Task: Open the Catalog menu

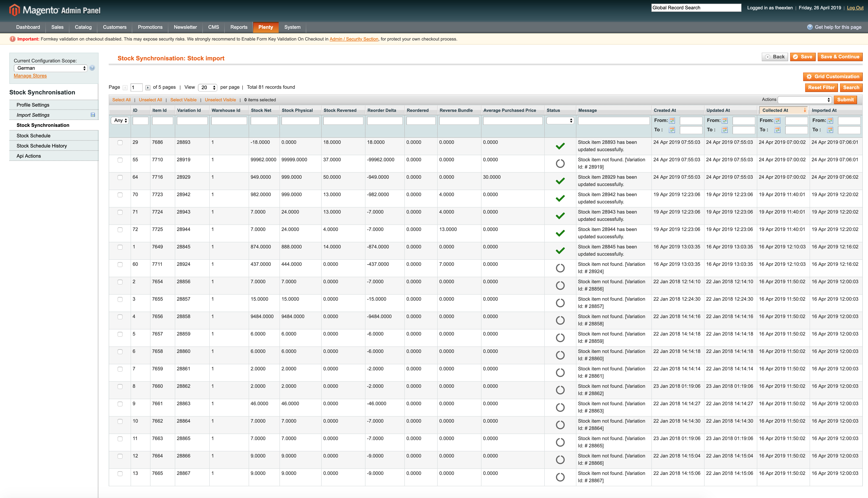Action: [x=83, y=27]
